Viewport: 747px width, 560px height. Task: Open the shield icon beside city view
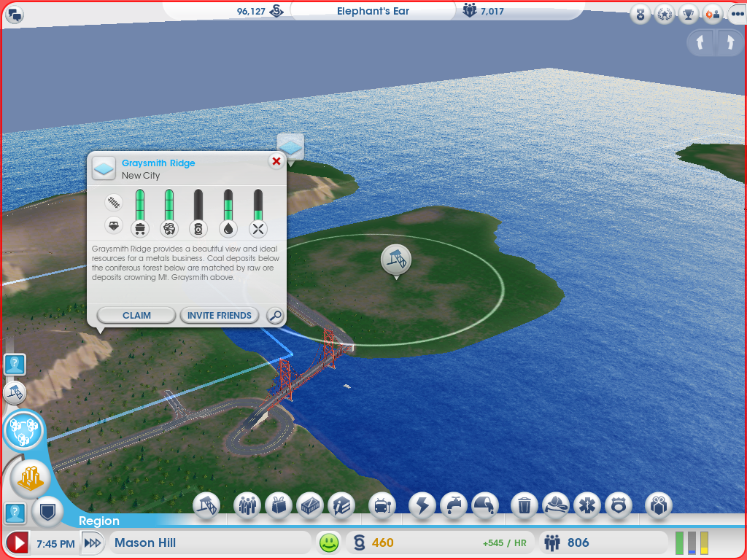(47, 513)
